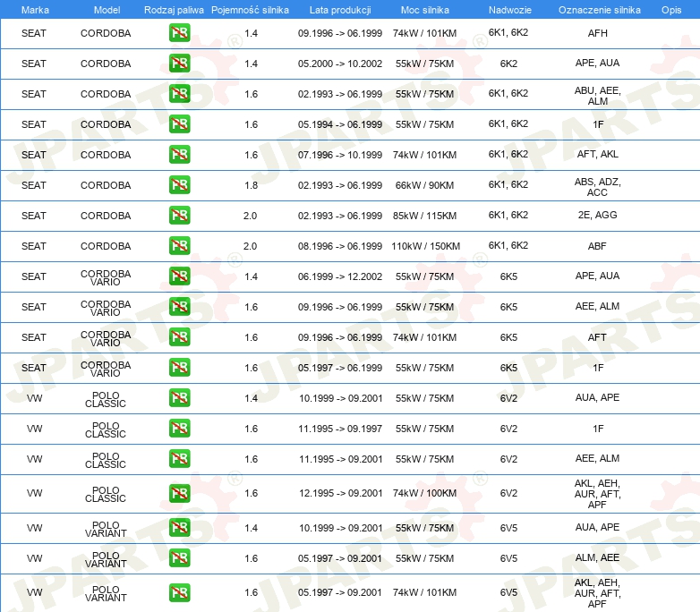Select the 66kW / 90KM power cell
Screen dimensions: 700x612
[424, 185]
